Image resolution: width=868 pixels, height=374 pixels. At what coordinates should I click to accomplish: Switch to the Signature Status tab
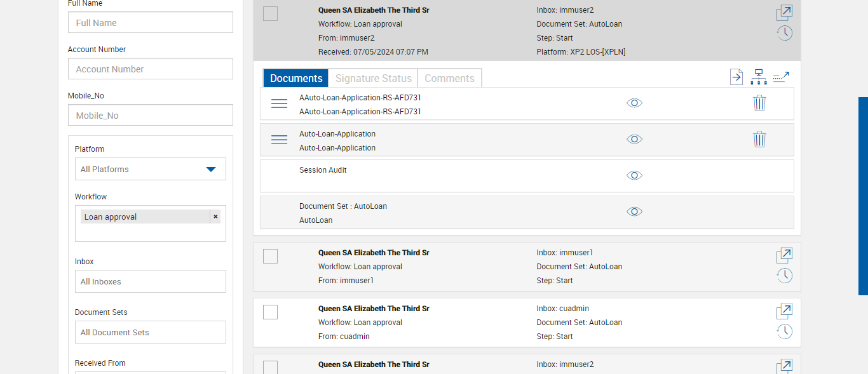(373, 78)
